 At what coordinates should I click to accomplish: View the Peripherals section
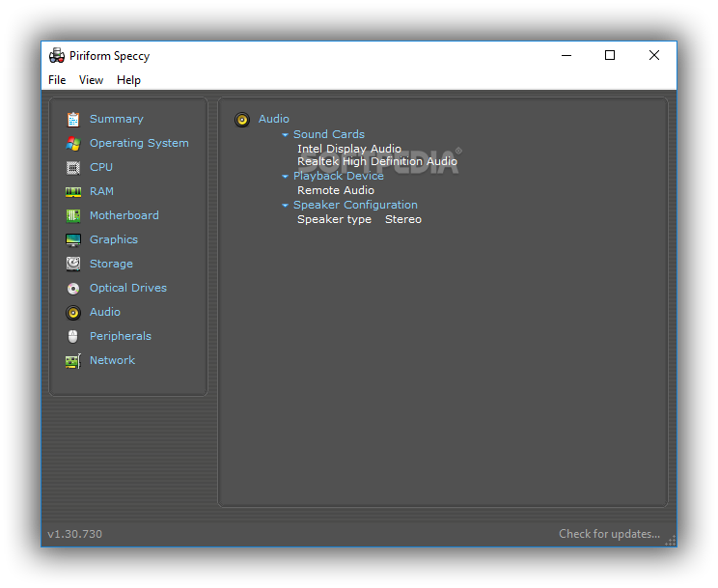click(121, 336)
